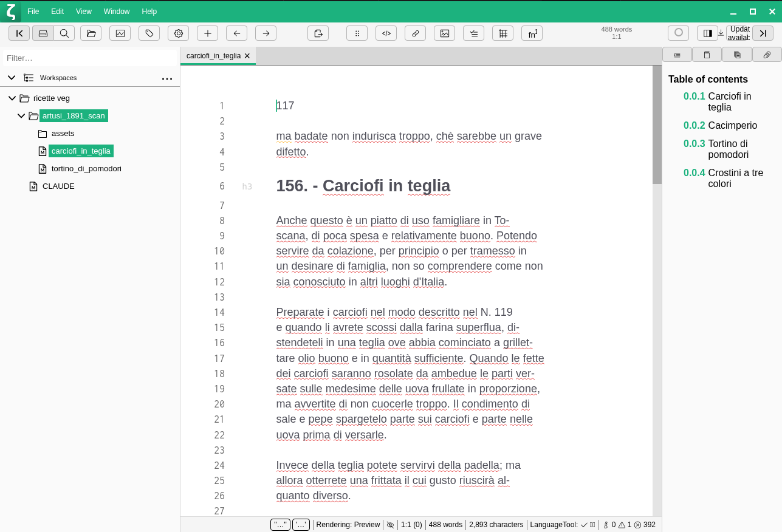Viewport: 782px width, 532px height.
Task: Choose single quotes style in status bar
Action: click(x=301, y=525)
